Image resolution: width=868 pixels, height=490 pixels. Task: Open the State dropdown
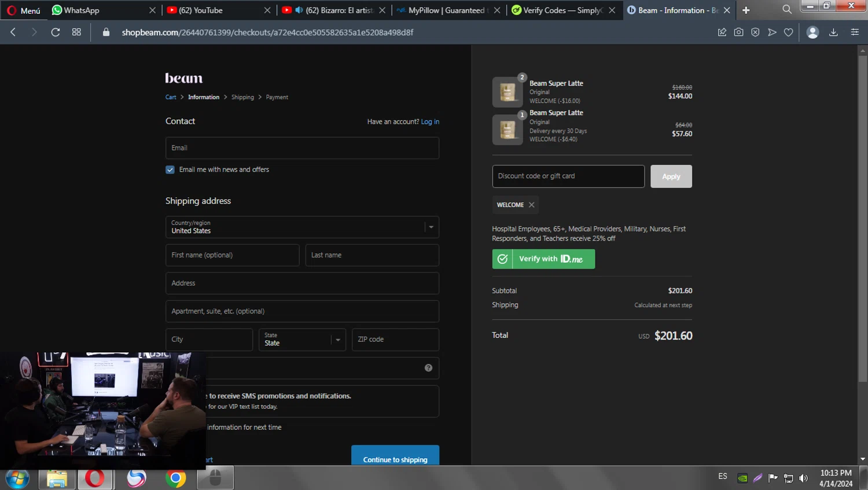tap(302, 340)
